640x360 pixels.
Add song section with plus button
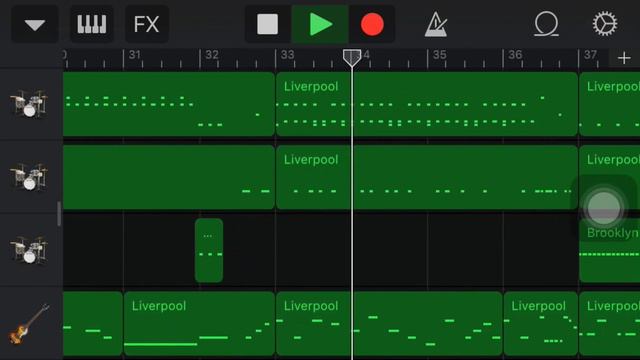click(624, 58)
